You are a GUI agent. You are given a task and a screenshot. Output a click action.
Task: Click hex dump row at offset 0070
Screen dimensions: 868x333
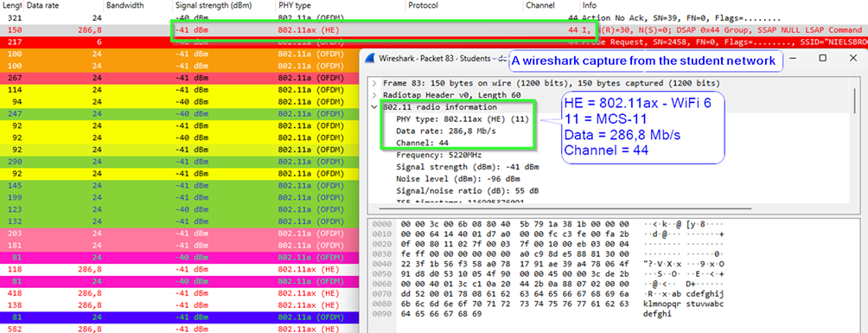click(x=548, y=294)
